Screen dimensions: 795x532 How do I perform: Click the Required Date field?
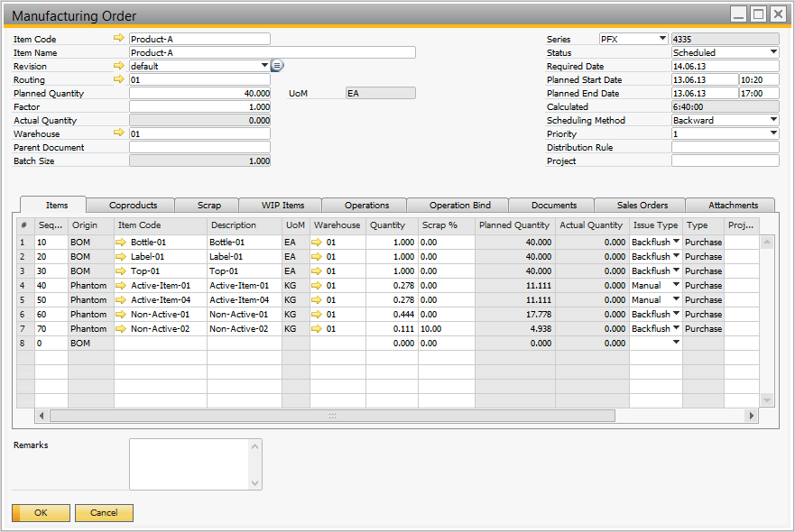tap(725, 66)
